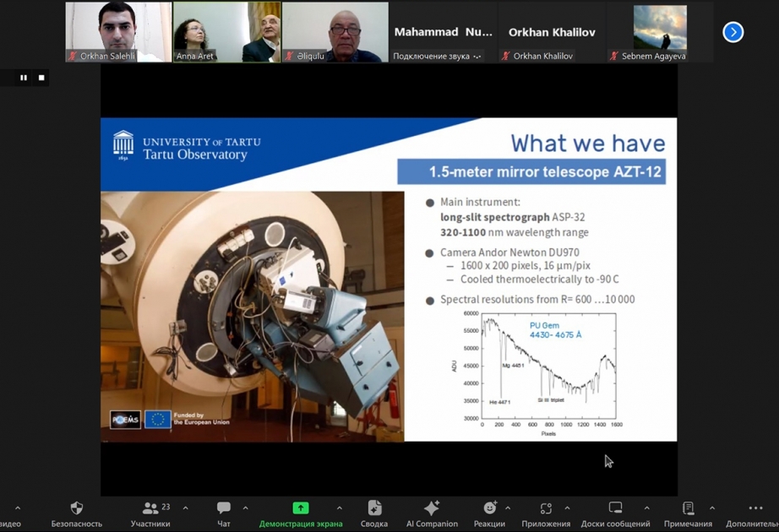This screenshot has height=532, width=779.
Task: Open the Приложения apps panel
Action: coord(546,514)
